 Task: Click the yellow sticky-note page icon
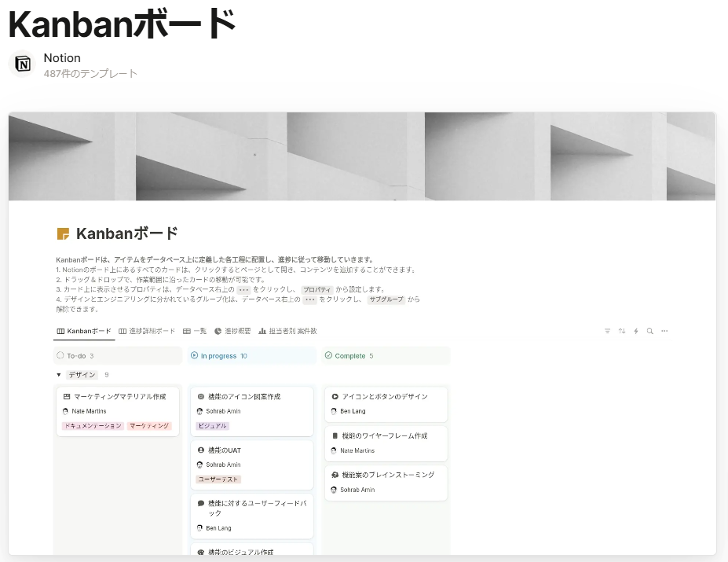[x=63, y=233]
